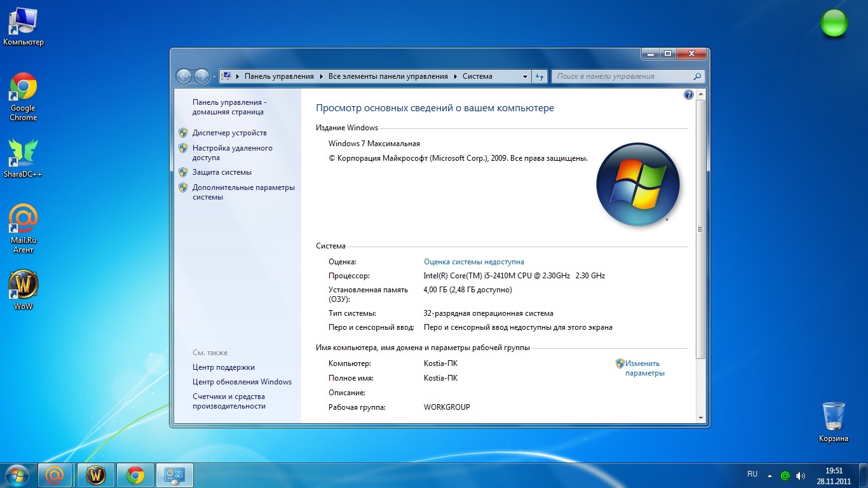Screen dimensions: 868x488
Task: Click the control panel search field
Action: (621, 76)
